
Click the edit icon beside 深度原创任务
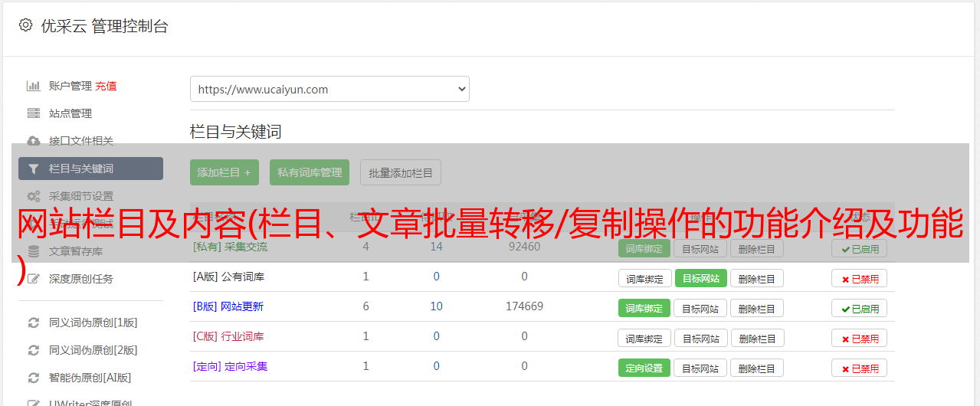(34, 279)
